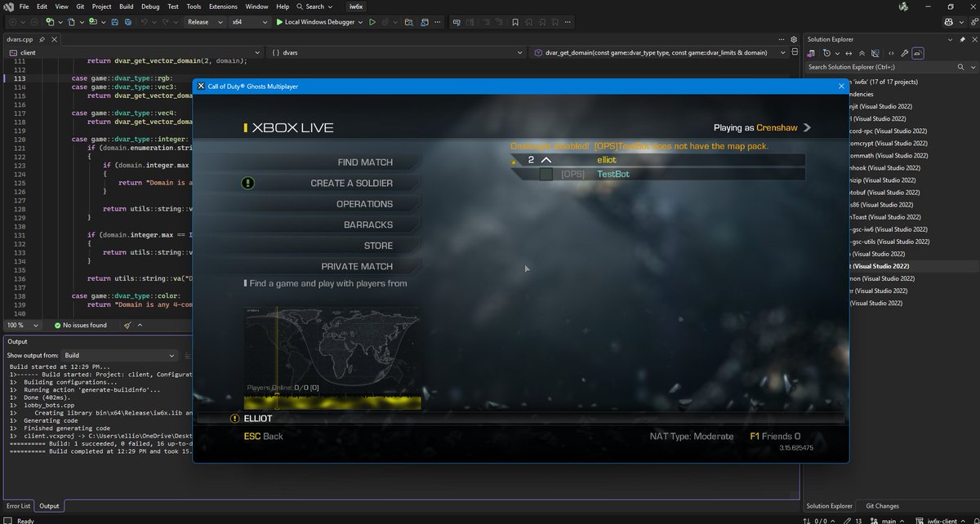
Task: Click Solution Explorer switch views icon
Action: coord(812,53)
